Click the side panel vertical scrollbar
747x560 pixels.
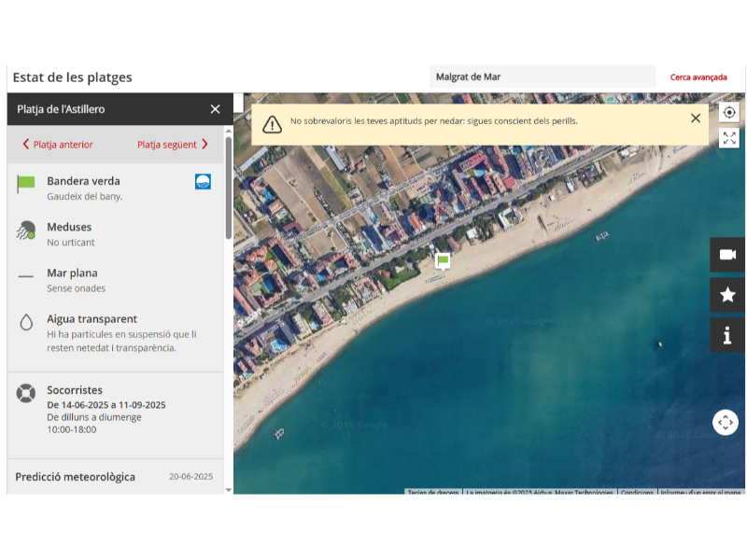point(229,187)
